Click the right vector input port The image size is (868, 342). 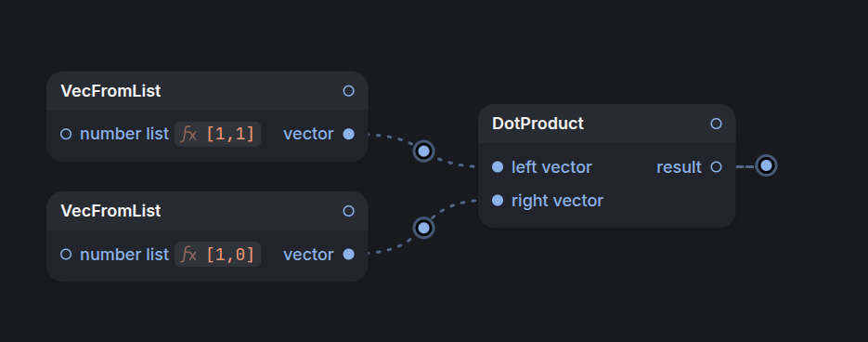(498, 201)
